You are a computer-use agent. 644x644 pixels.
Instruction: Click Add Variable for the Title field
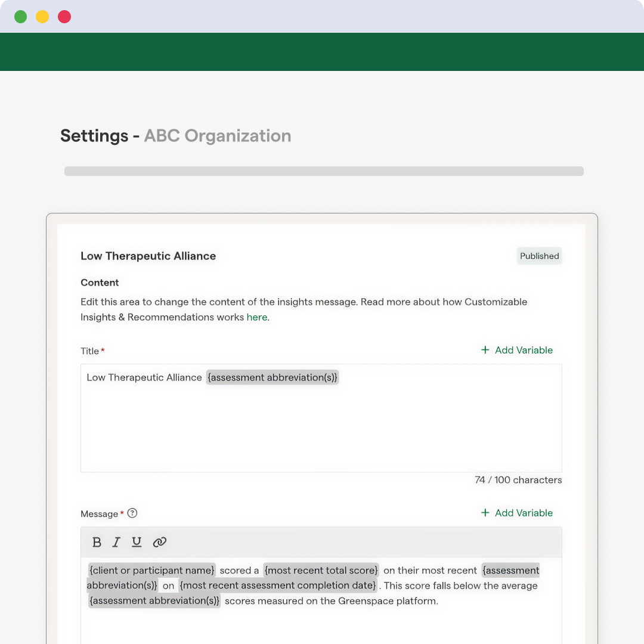(x=517, y=350)
